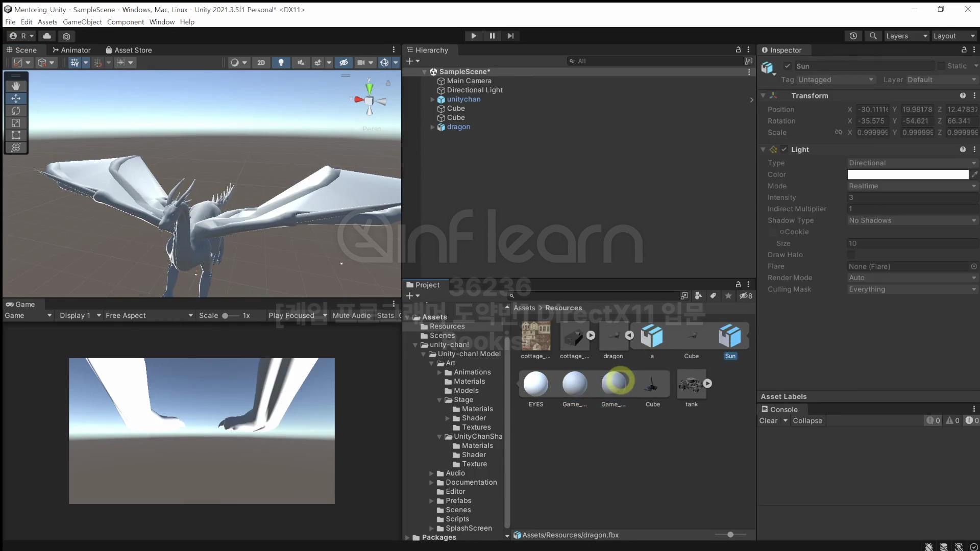Select the Rect tool in Scene toolbar
Image resolution: width=980 pixels, height=551 pixels.
coord(16,135)
